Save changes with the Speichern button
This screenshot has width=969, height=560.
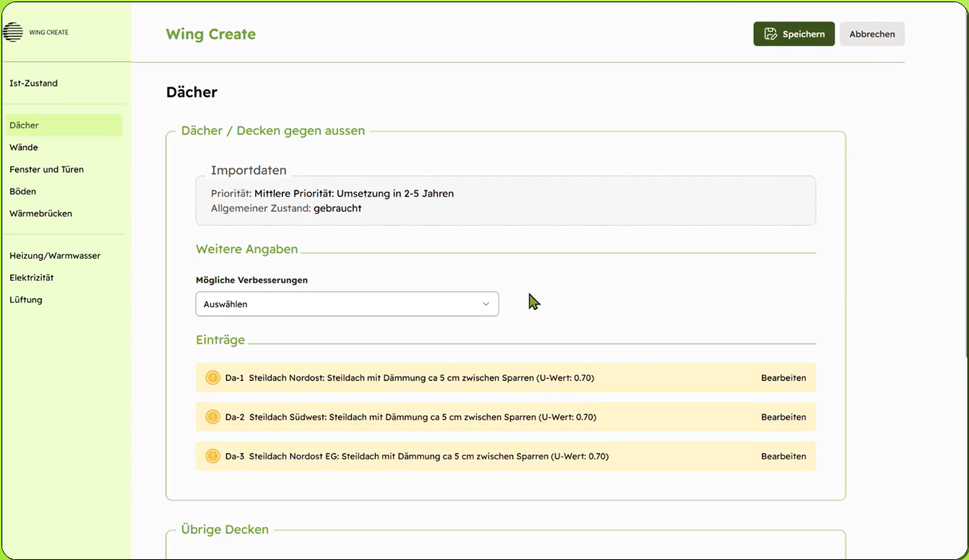click(794, 34)
